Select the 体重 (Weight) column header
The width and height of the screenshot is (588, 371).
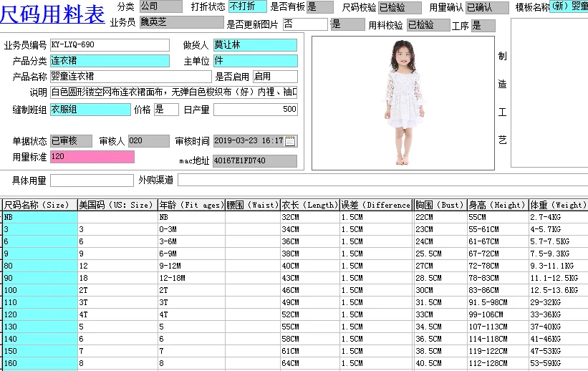pyautogui.click(x=559, y=205)
